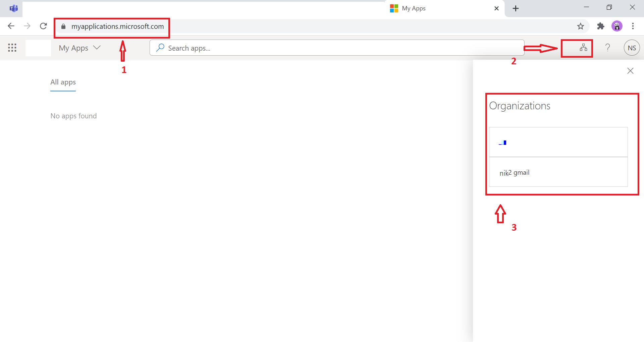
Task: Click the blank organization logo beside My Apps
Action: 38,48
